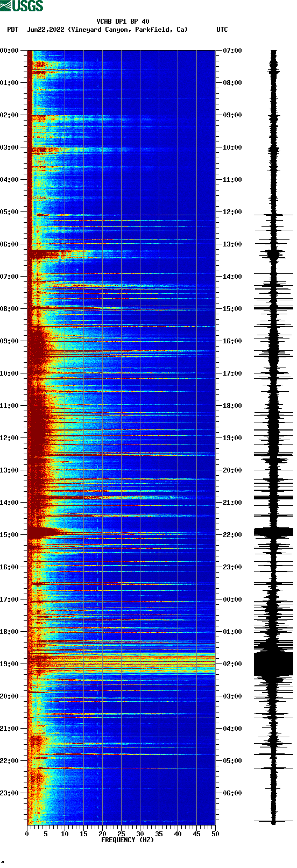Click the 00:00 PDT time label

[9, 51]
